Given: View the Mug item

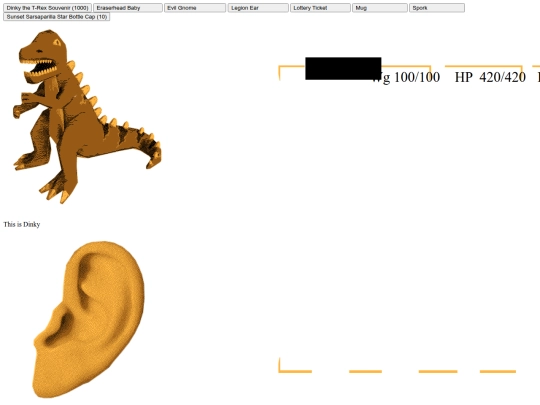Looking at the screenshot, I should coord(380,8).
